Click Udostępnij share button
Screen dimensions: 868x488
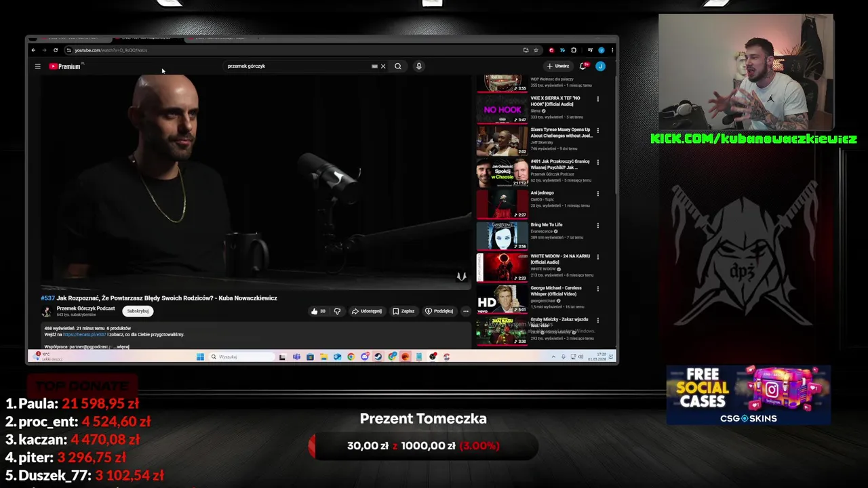(367, 311)
